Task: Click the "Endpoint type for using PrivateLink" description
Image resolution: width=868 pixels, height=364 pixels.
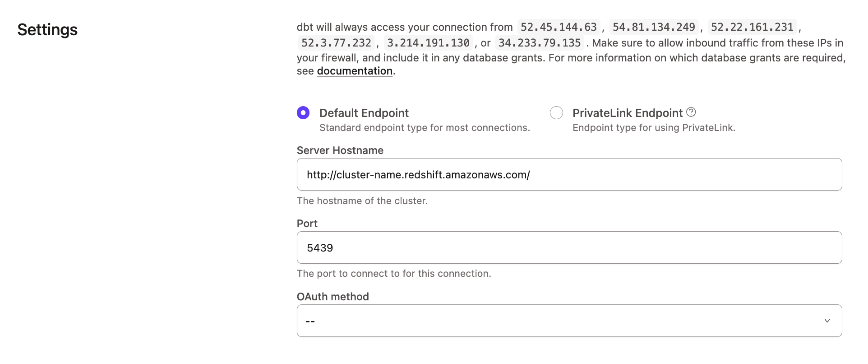Action: point(654,128)
